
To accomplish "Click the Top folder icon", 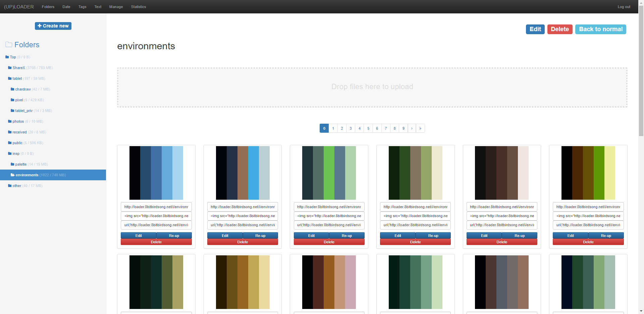I will point(7,57).
